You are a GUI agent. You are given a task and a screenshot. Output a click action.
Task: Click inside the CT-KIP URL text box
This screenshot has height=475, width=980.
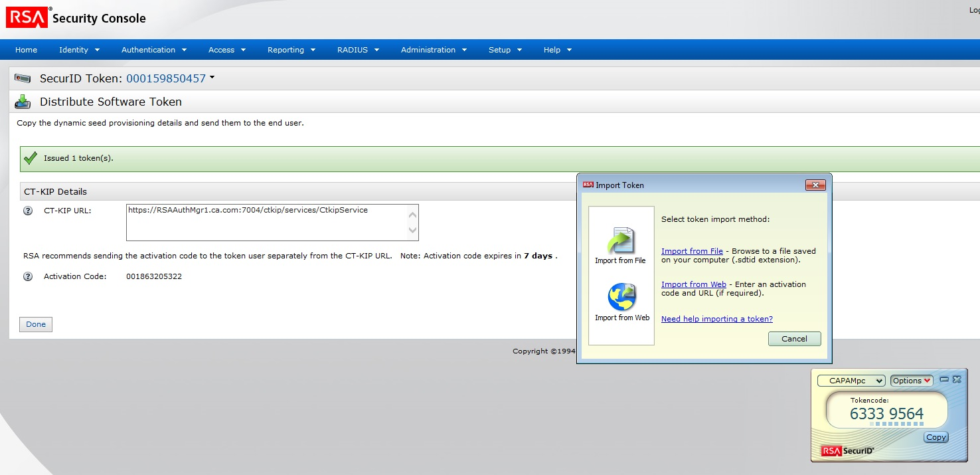(266, 222)
